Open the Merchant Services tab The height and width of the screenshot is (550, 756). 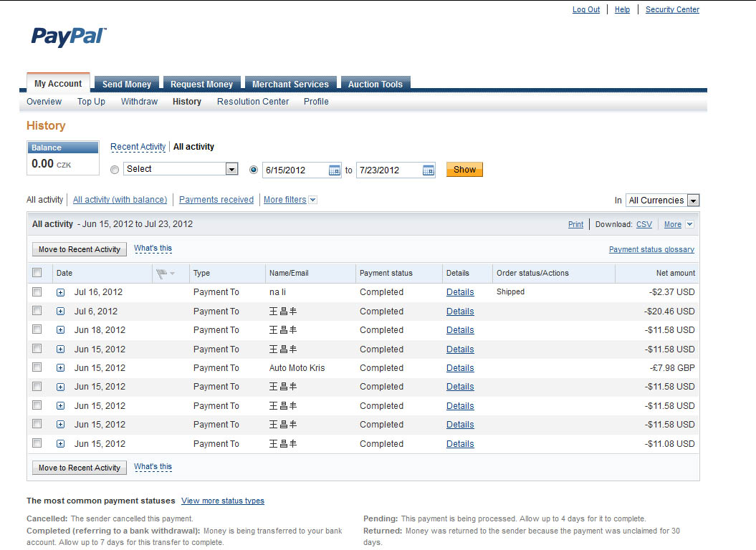[x=290, y=84]
